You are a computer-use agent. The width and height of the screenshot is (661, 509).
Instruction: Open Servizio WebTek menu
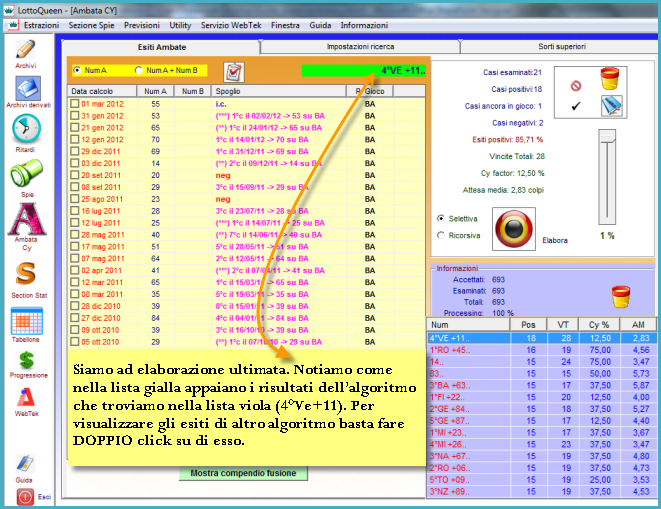click(x=231, y=25)
